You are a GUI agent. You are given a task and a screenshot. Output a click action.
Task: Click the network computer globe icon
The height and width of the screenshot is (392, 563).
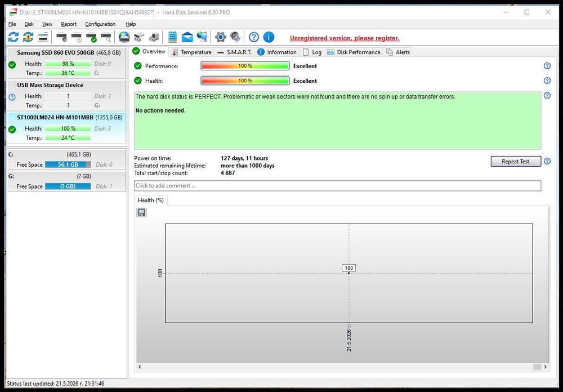pos(202,37)
